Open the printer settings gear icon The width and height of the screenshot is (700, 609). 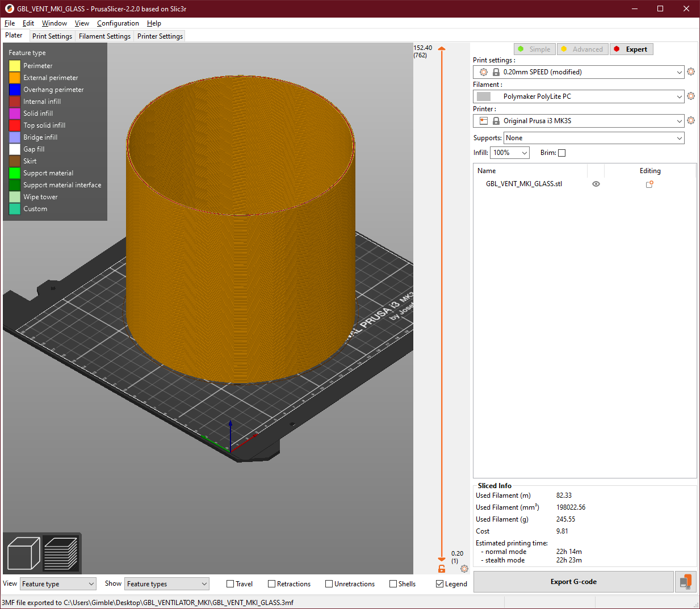click(x=691, y=120)
